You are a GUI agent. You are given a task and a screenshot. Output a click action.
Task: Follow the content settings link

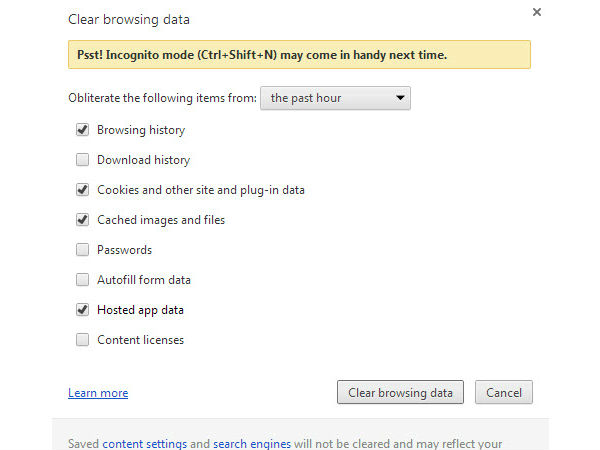pos(144,443)
